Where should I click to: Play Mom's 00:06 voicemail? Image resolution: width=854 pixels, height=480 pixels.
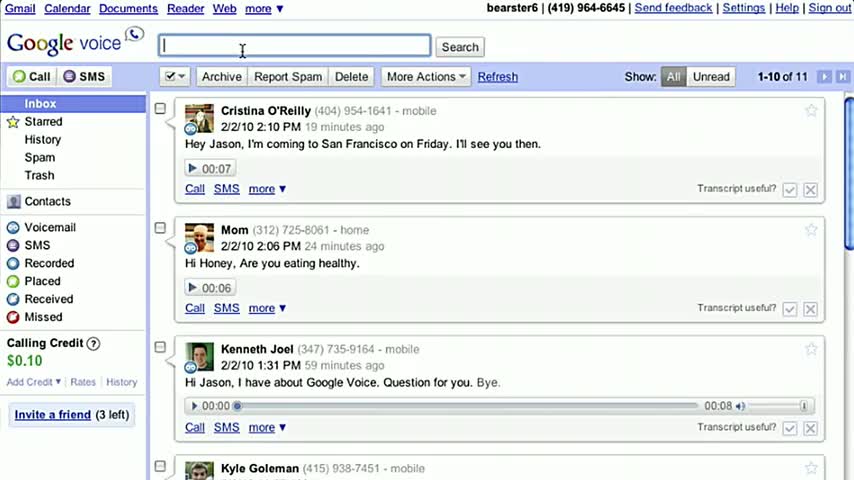(210, 288)
